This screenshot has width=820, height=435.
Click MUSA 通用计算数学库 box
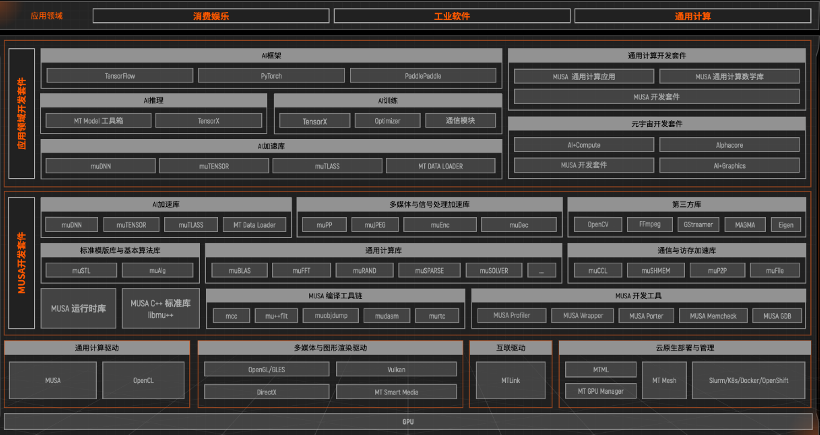click(x=730, y=76)
